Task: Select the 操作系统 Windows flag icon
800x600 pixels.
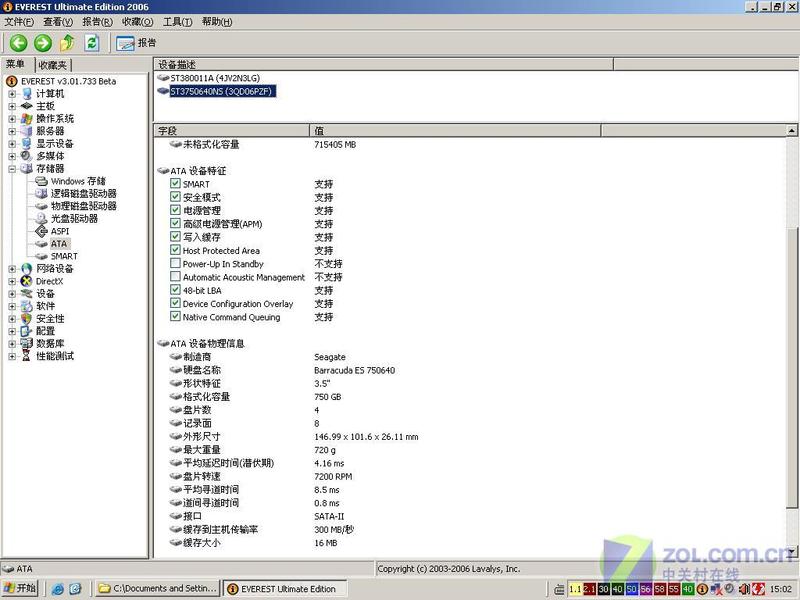Action: (27, 118)
